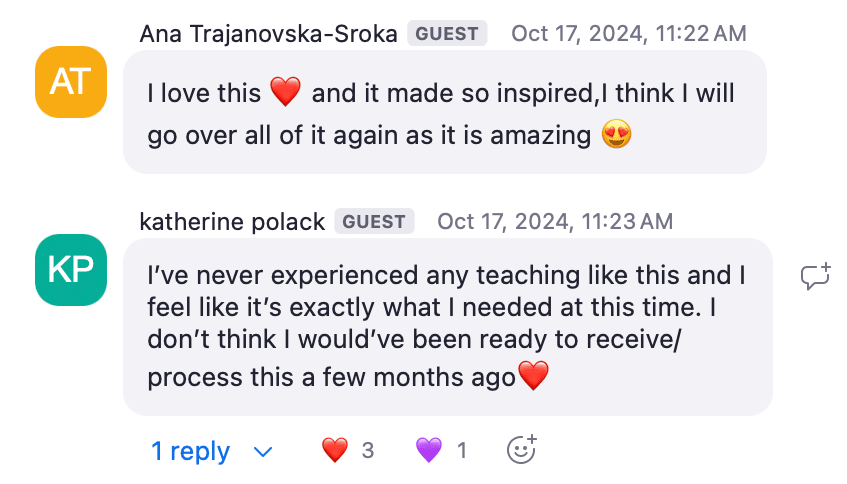
Task: Open the 1 reply thread link
Action: [190, 452]
